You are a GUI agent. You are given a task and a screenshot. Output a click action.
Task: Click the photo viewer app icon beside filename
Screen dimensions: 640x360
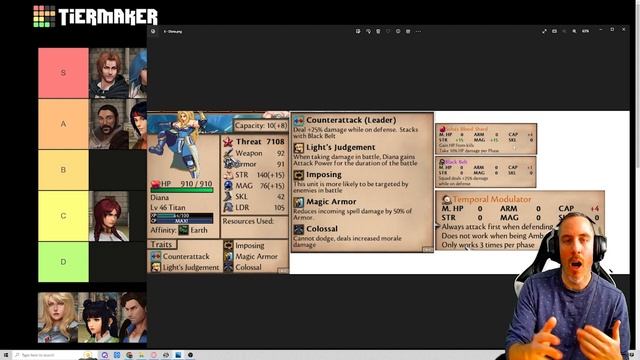[153, 31]
